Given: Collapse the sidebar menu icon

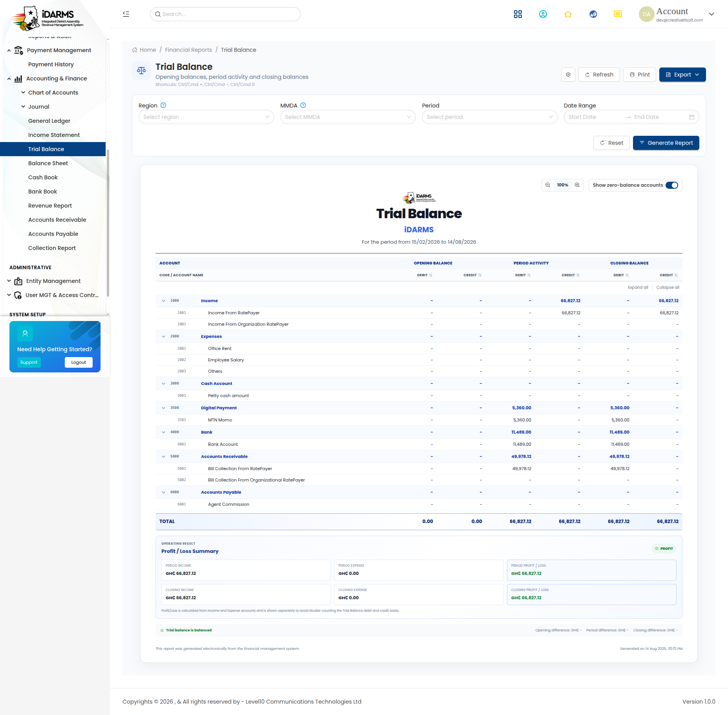Looking at the screenshot, I should coord(126,14).
